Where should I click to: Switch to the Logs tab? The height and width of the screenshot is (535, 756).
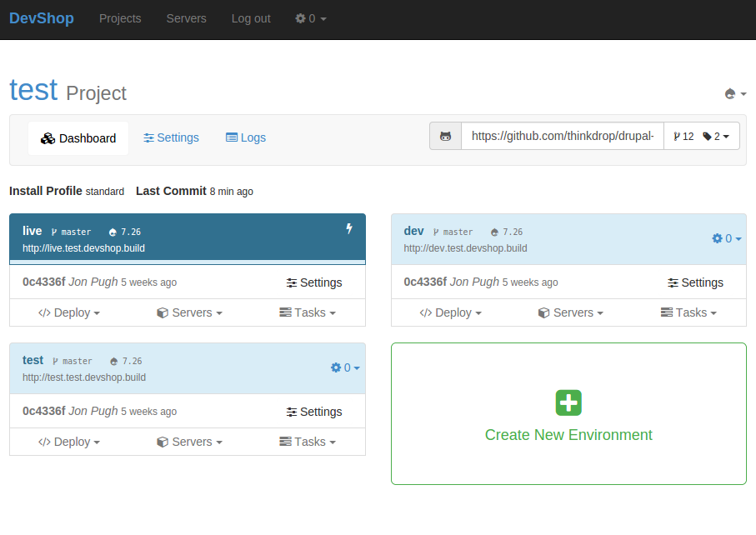[x=246, y=137]
